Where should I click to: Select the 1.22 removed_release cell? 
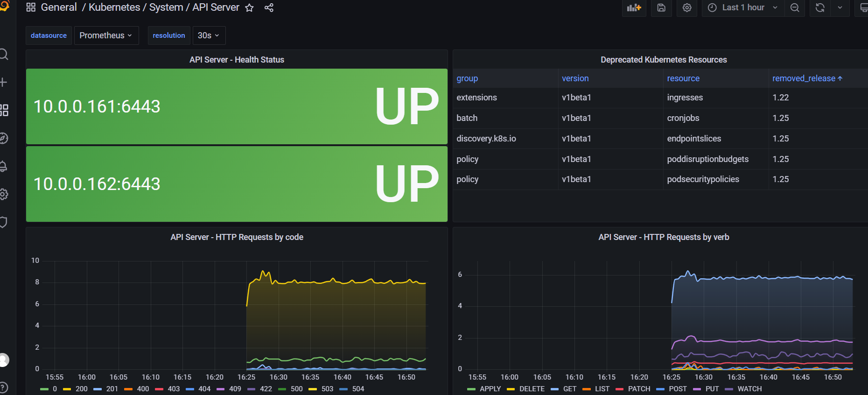(818, 98)
